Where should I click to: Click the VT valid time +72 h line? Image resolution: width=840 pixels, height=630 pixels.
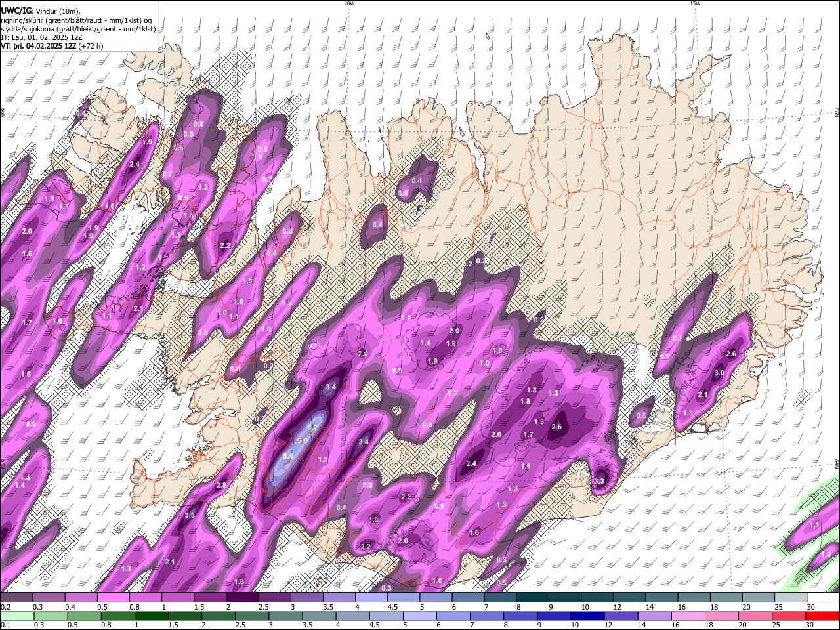(52, 46)
